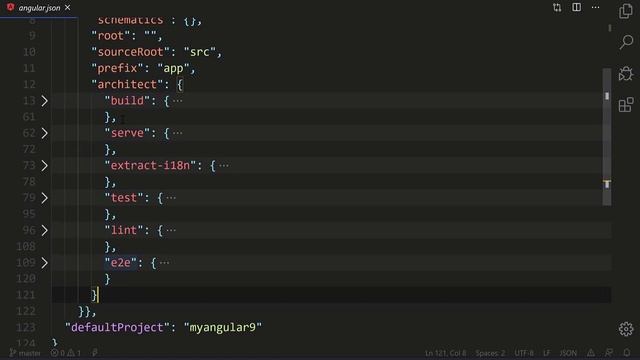Image resolution: width=640 pixels, height=360 pixels.
Task: Change line ending via LF status item
Action: pos(546,353)
